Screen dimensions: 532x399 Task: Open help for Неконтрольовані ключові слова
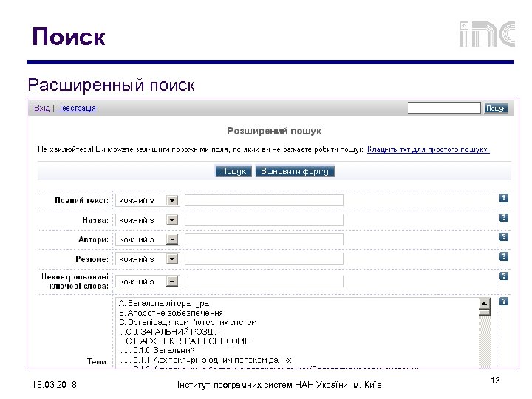[504, 276]
